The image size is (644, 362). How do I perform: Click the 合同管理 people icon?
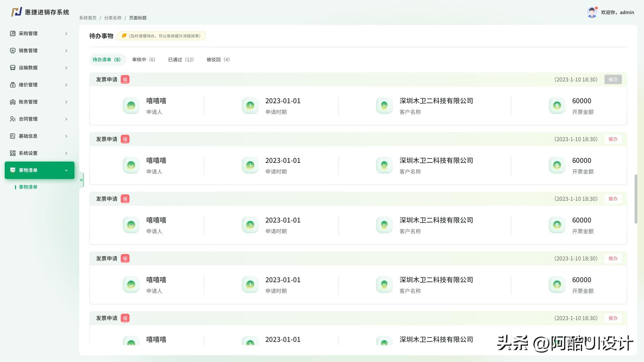(12, 119)
